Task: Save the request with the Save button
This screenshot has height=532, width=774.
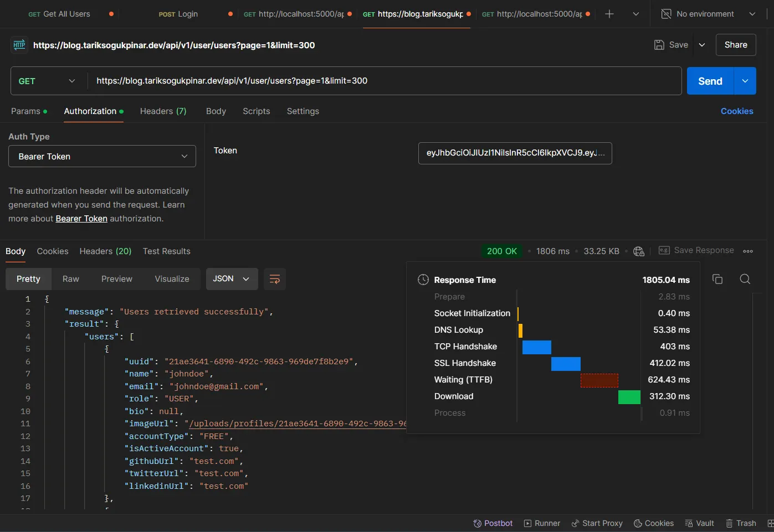Action: [x=672, y=45]
